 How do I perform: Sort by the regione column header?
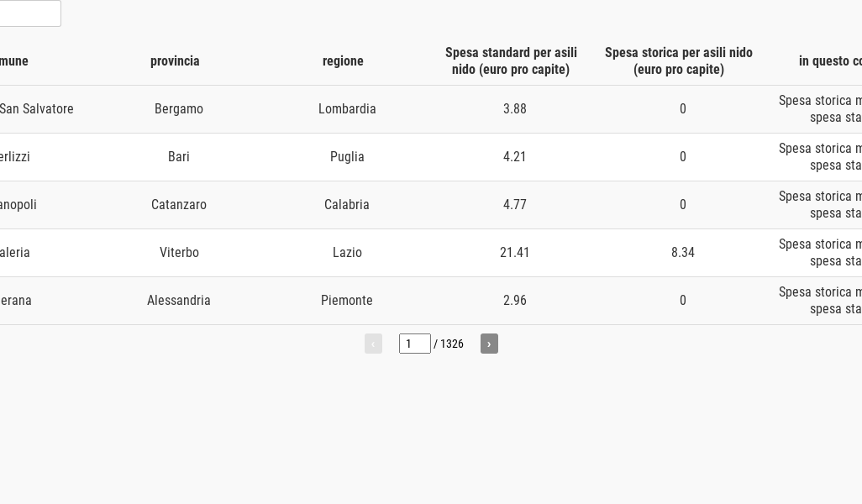(x=343, y=61)
